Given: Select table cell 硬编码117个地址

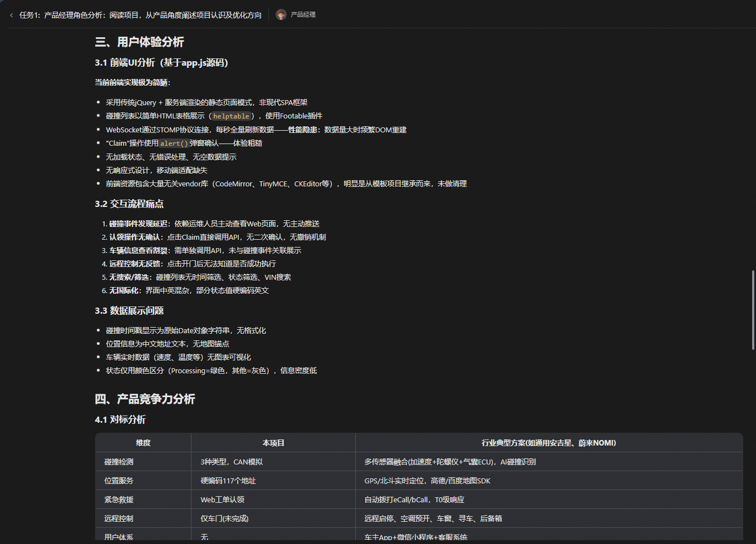Looking at the screenshot, I should (273, 481).
